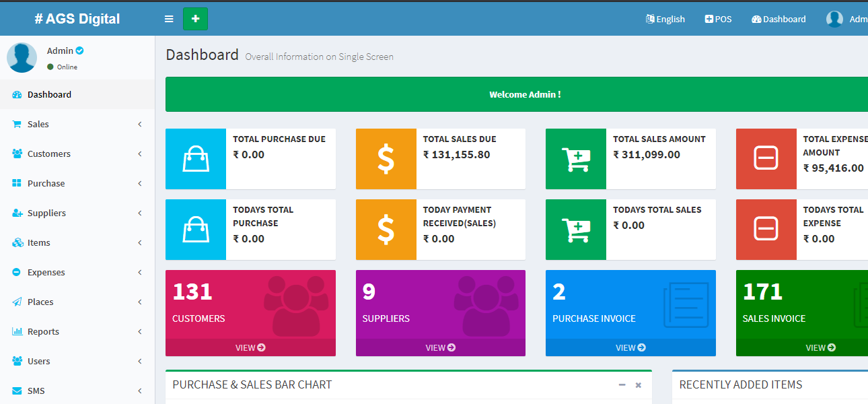
Task: Click the Reports bar chart icon
Action: pos(17,332)
